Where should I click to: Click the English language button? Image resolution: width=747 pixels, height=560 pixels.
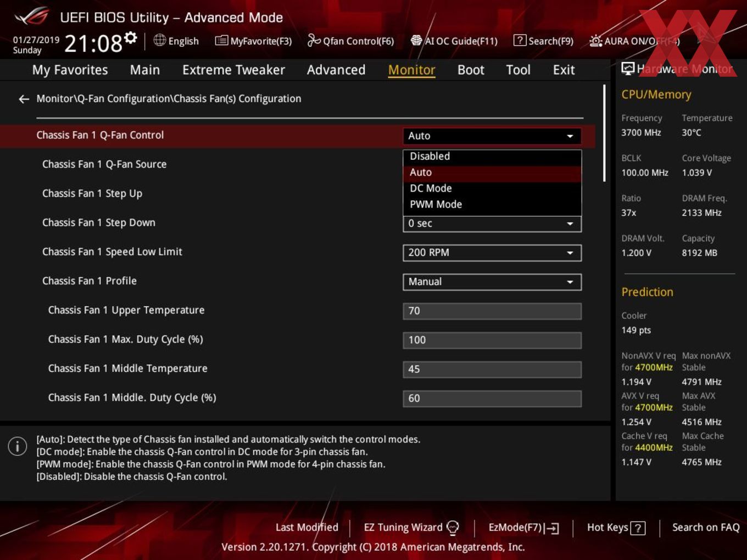click(x=176, y=41)
